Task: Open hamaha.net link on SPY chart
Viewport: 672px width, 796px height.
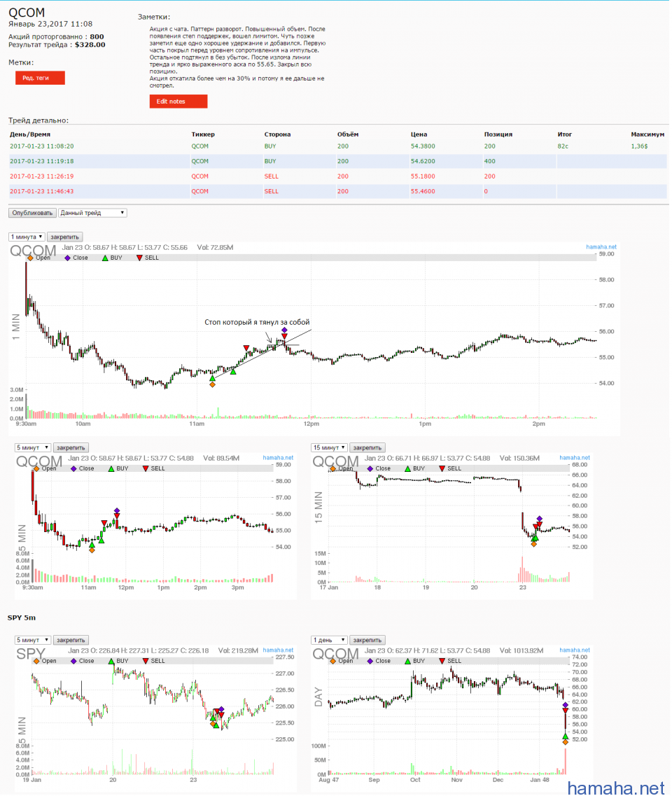Action: point(278,650)
